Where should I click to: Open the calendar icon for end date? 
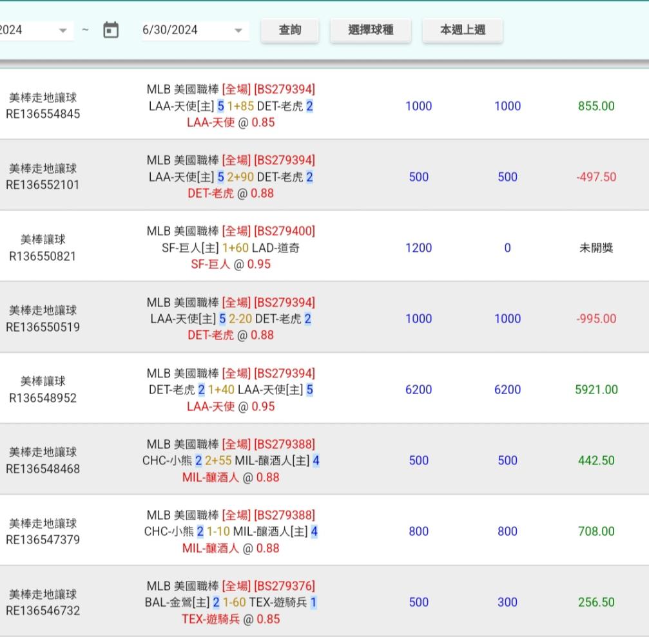111,30
